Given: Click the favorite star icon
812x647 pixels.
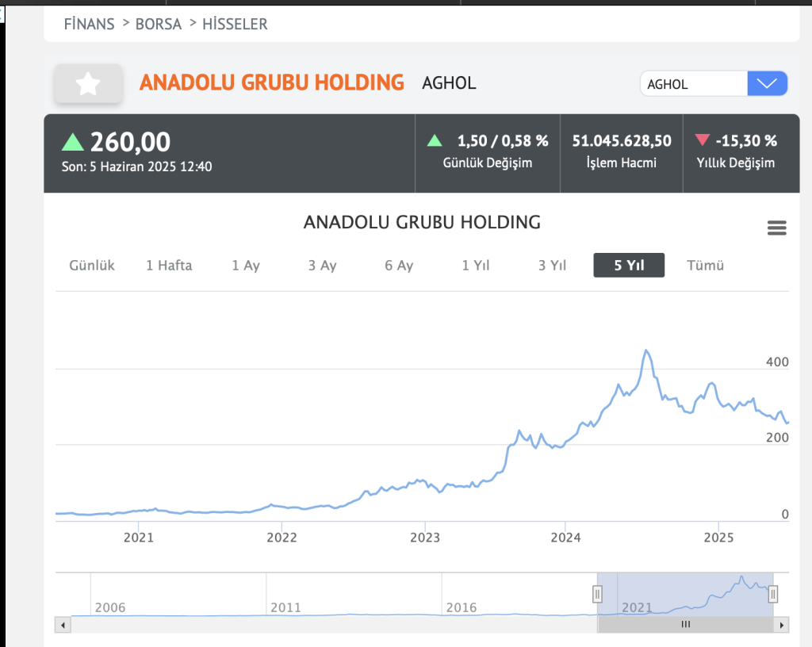Looking at the screenshot, I should point(88,83).
